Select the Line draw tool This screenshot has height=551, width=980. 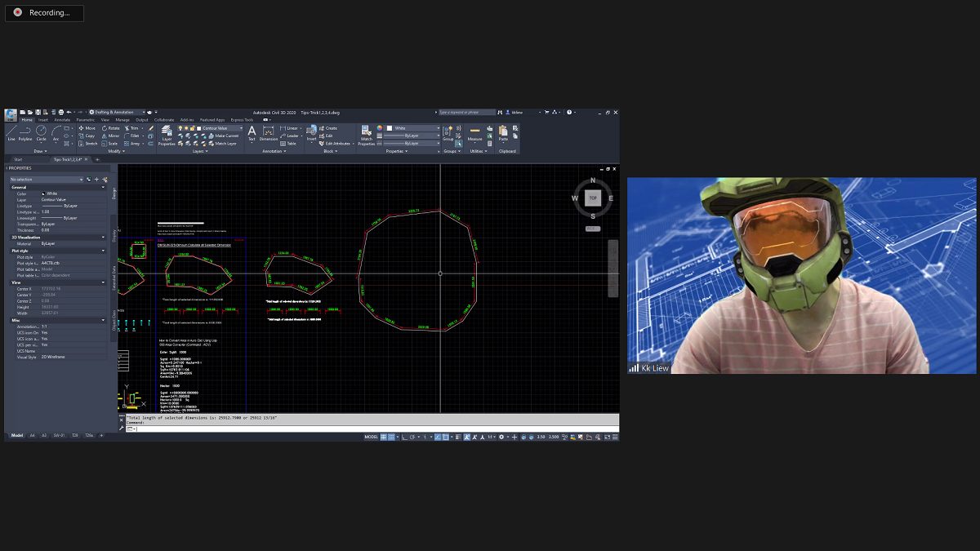tap(11, 134)
